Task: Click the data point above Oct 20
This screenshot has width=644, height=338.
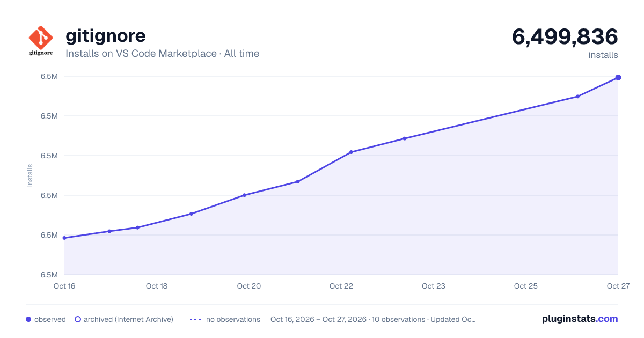Action: pyautogui.click(x=244, y=195)
